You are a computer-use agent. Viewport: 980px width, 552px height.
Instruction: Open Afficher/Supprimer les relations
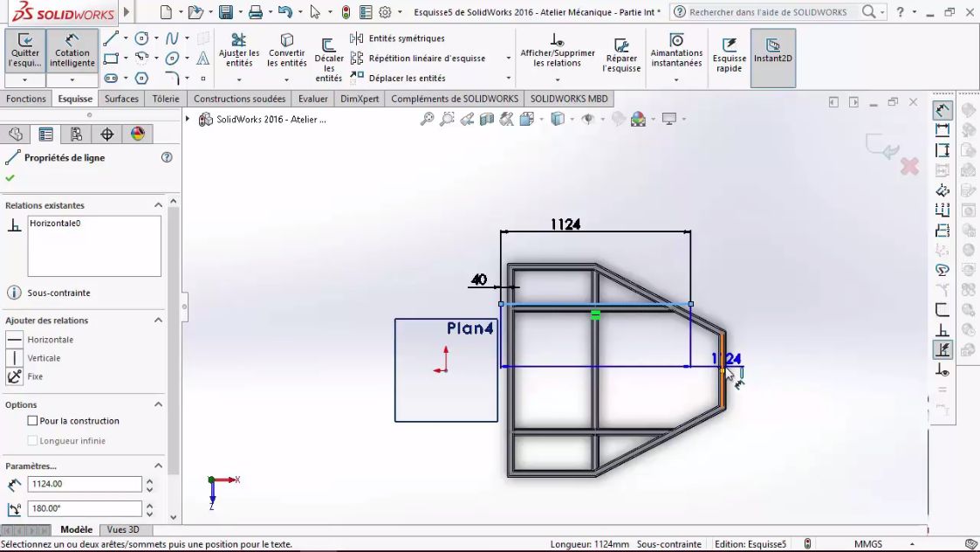pos(556,52)
